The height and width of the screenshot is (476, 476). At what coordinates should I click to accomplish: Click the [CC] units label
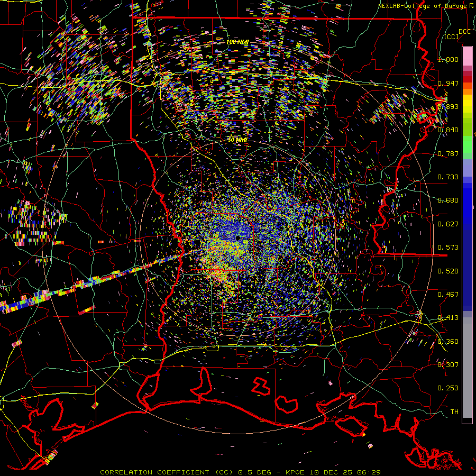pyautogui.click(x=452, y=36)
